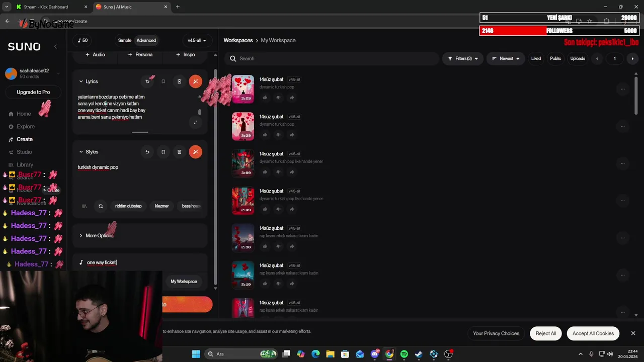Click the workspace search field
This screenshot has height=362, width=644.
[x=331, y=59]
